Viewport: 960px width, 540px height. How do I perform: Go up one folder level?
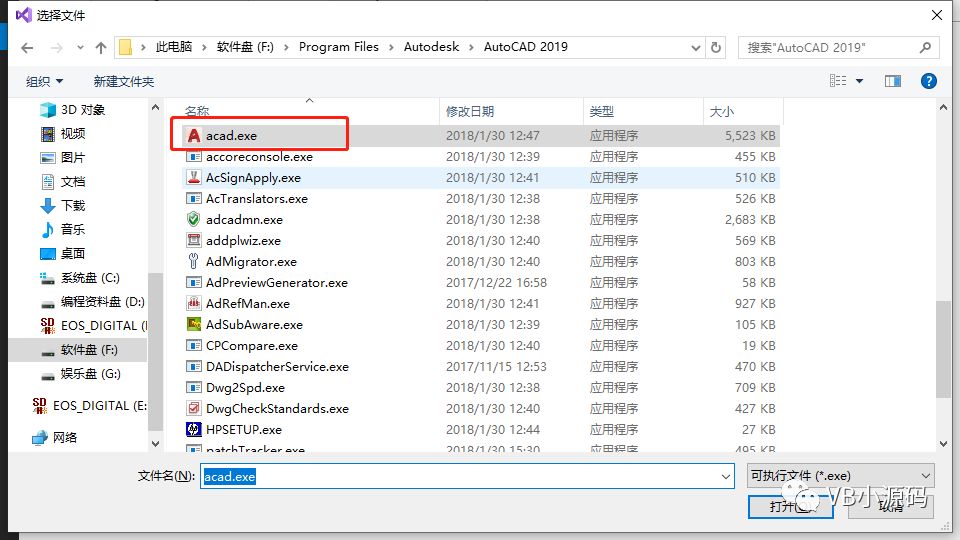coord(101,48)
